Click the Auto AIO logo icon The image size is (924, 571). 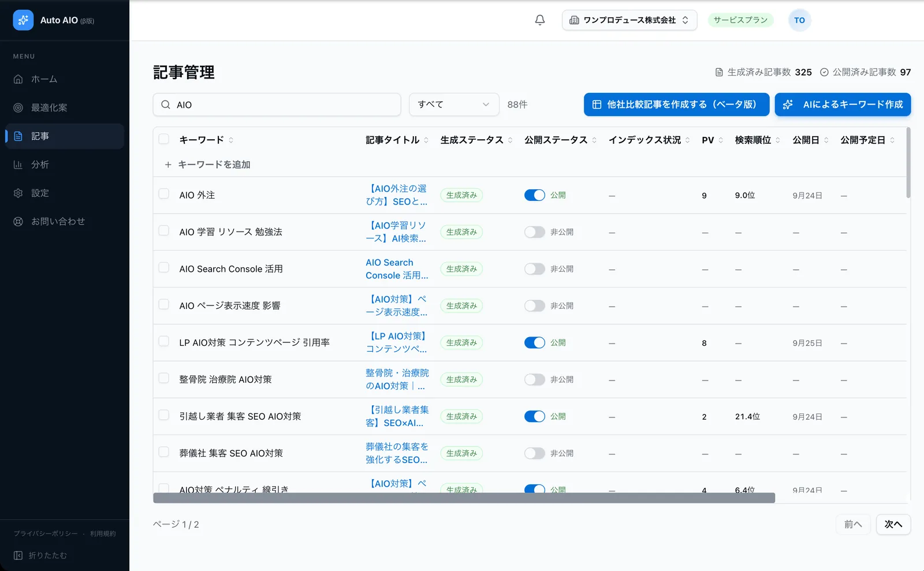(x=23, y=20)
